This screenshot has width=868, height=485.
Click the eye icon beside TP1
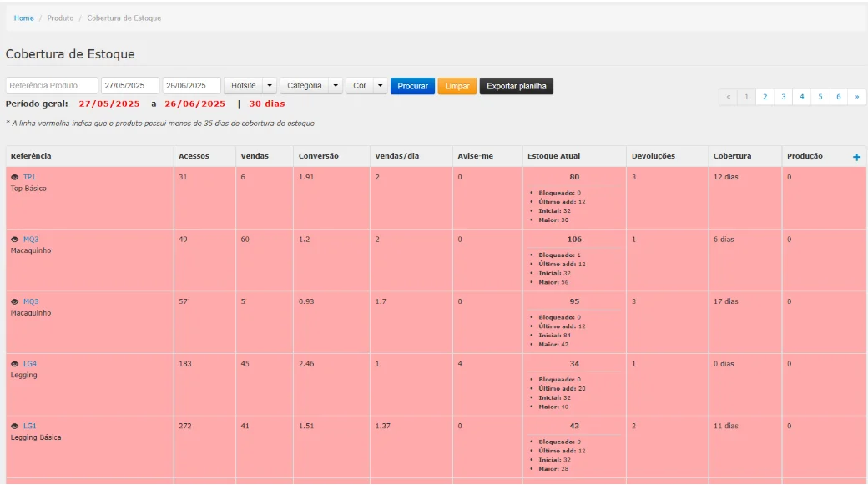[14, 177]
